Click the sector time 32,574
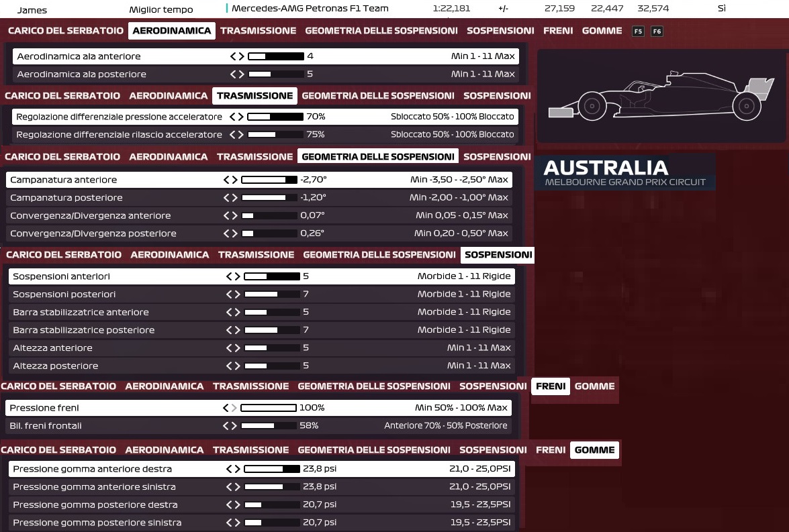789x532 pixels. (653, 9)
